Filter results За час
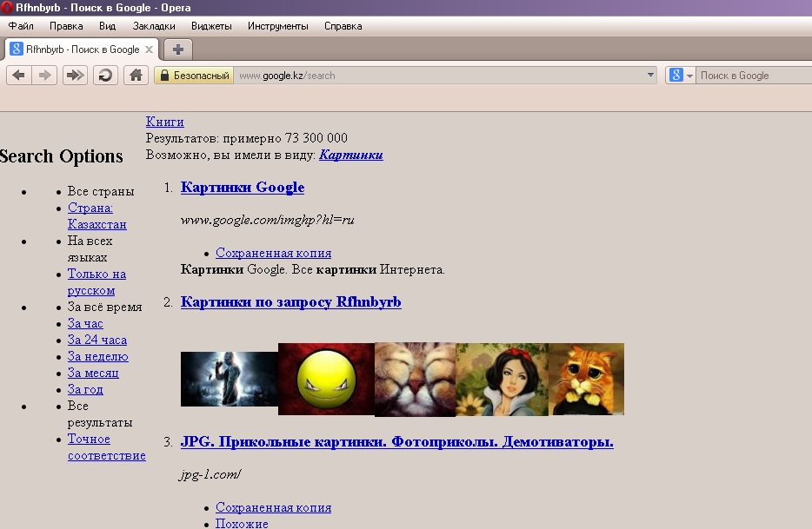The image size is (812, 529). [x=85, y=323]
